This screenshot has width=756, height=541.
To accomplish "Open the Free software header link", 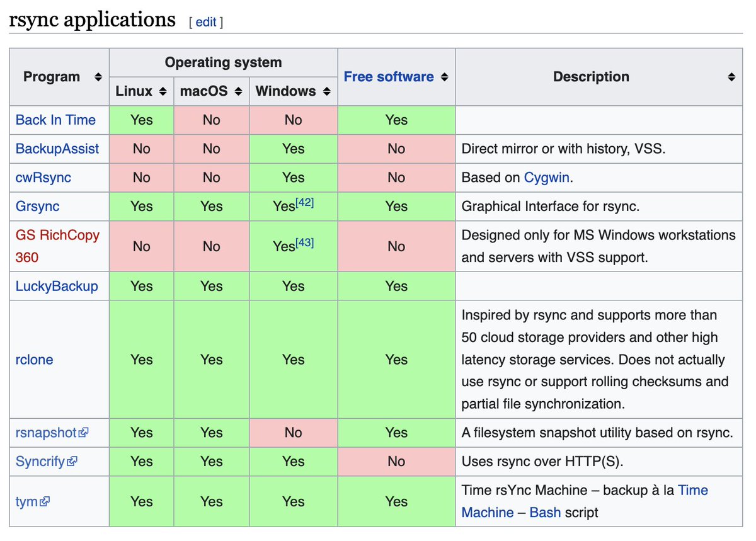I will [389, 77].
